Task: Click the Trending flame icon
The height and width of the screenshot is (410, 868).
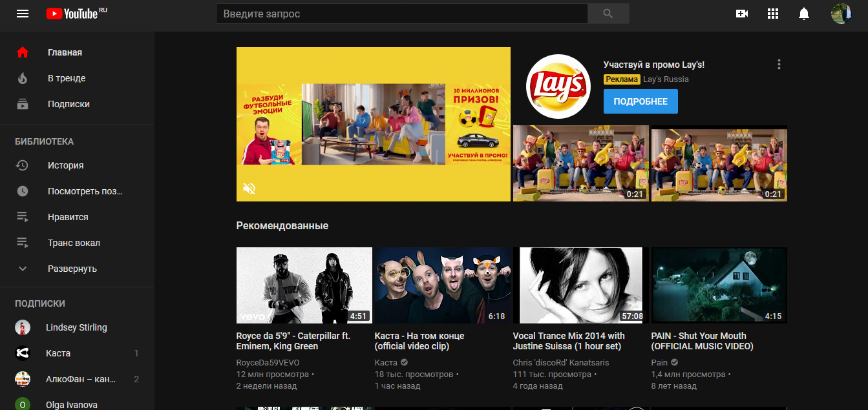Action: tap(23, 78)
